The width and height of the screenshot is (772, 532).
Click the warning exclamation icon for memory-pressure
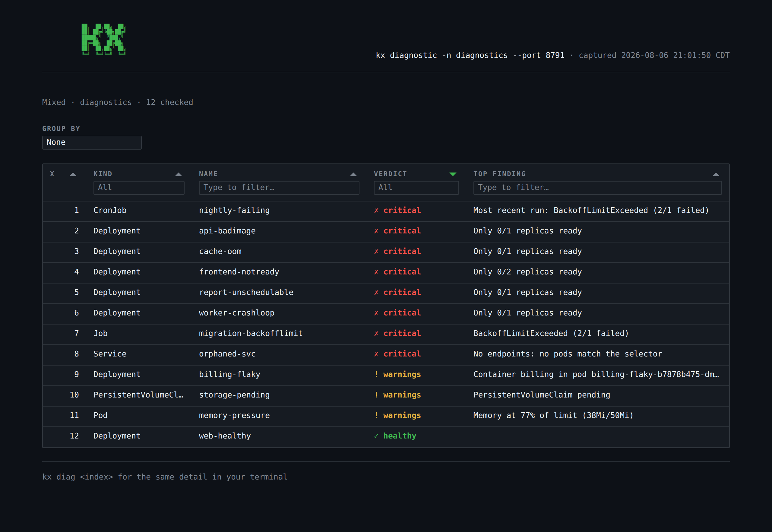coord(376,415)
